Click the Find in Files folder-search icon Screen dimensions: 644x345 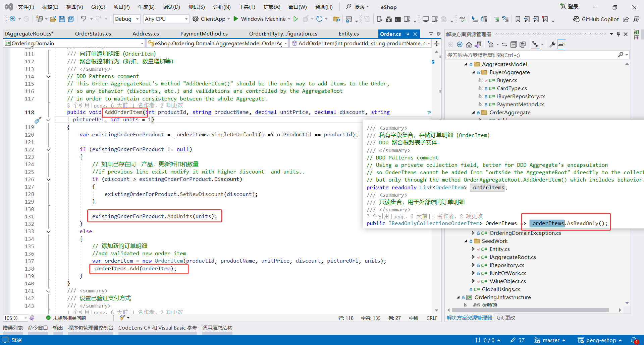pos(336,19)
